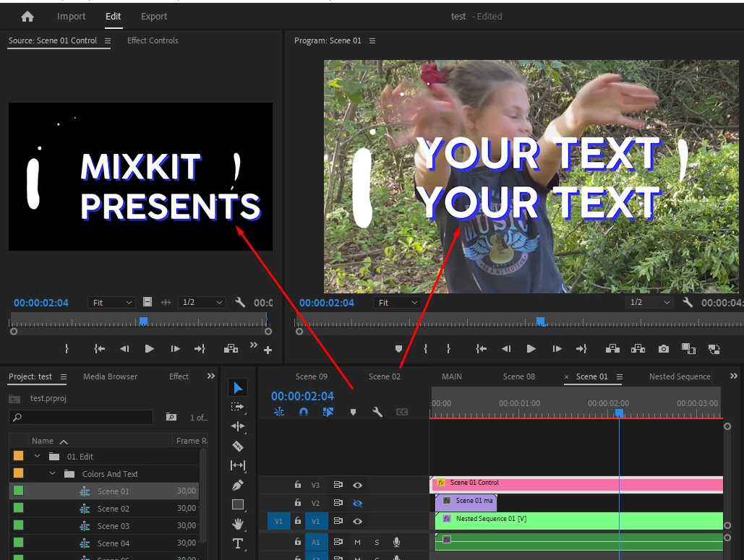744x560 pixels.
Task: Select Scene 01 Control clip on V3
Action: coord(576,483)
